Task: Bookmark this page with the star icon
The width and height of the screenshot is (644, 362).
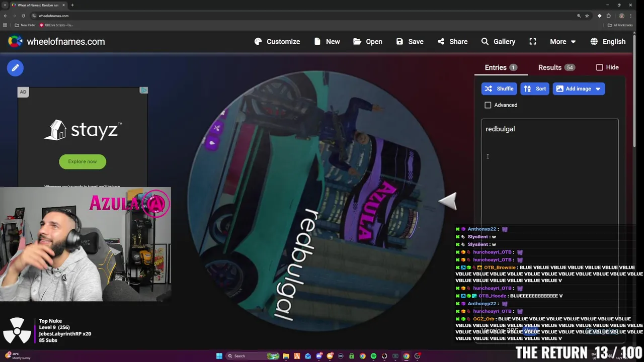Action: [x=587, y=16]
